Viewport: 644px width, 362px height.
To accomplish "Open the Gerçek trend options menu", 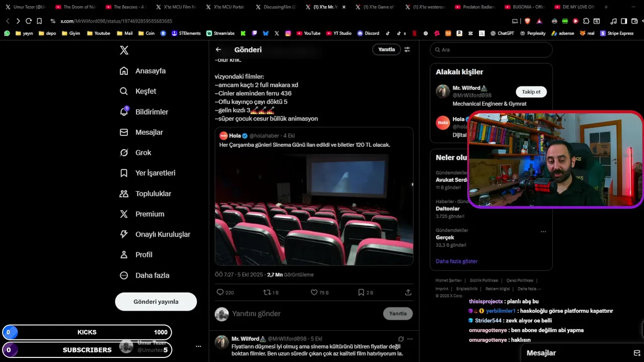I will [x=543, y=232].
